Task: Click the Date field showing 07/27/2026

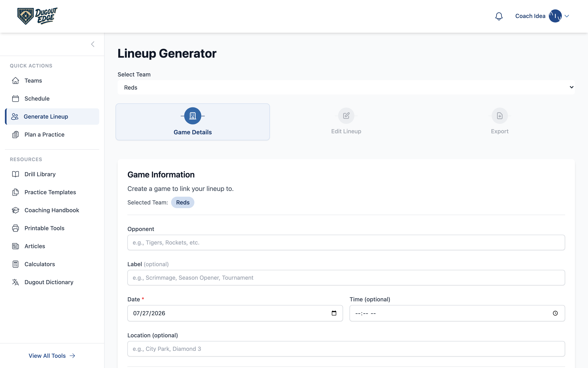Action: click(235, 313)
